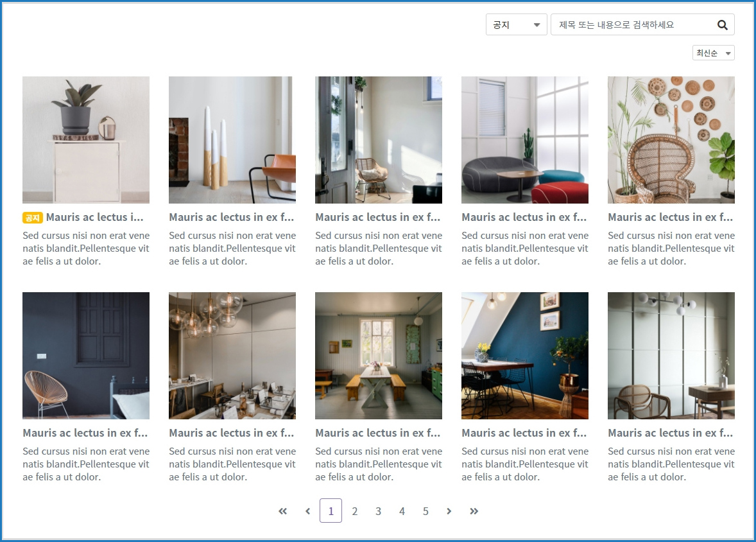The width and height of the screenshot is (756, 542).
Task: Click the previous page single-left arrow
Action: tap(307, 511)
